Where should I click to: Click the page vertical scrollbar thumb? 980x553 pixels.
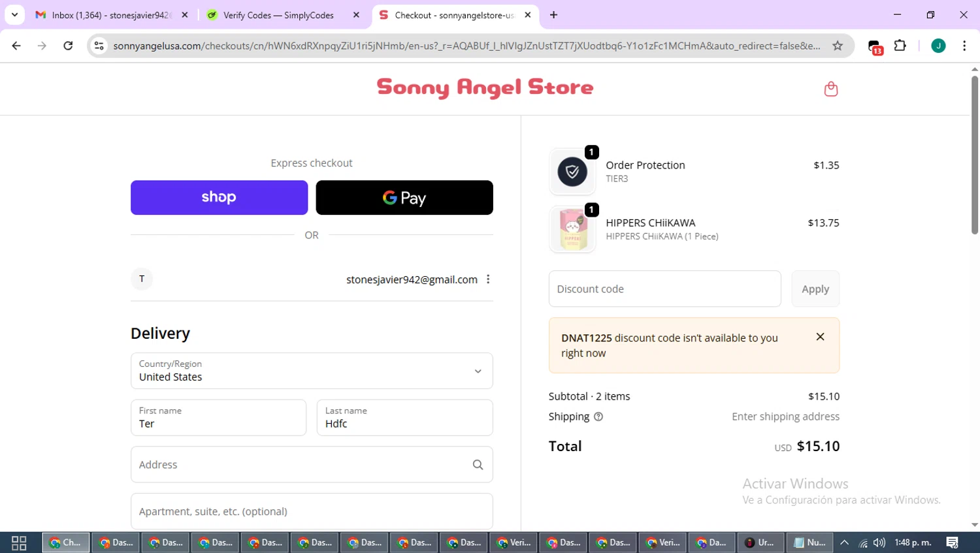coord(975,155)
